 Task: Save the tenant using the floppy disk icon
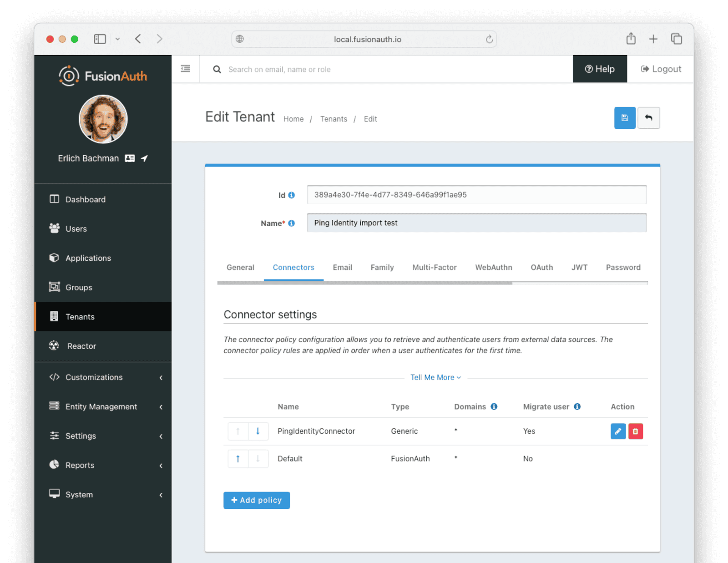tap(625, 118)
